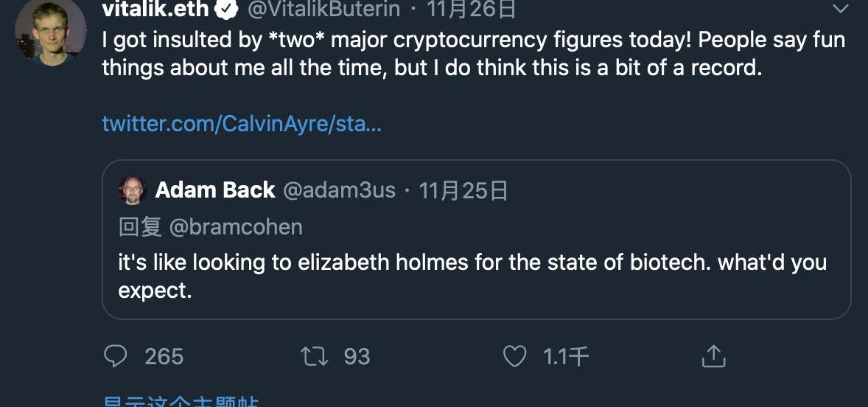The width and height of the screenshot is (868, 407).
Task: Open Vitalik's profile picture
Action: point(52,33)
